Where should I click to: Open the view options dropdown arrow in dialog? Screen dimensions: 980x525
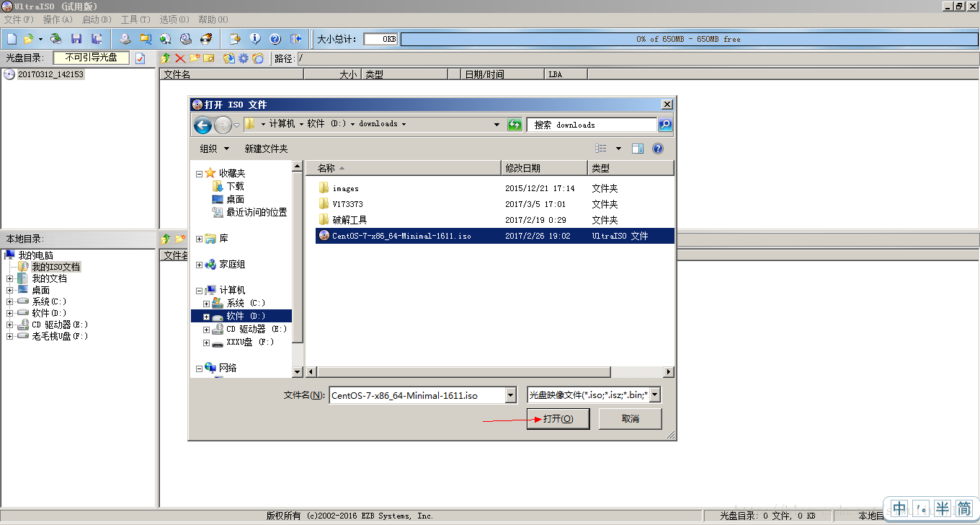(x=618, y=149)
